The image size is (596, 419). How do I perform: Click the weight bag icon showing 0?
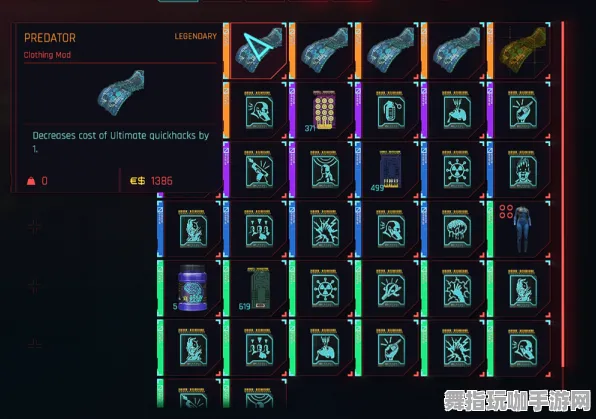[x=31, y=181]
